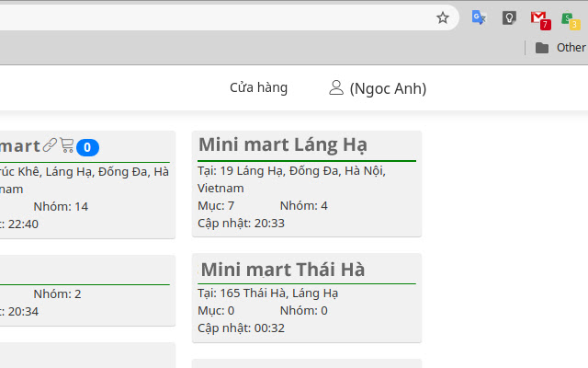Screen dimensions: 588x368
Task: Click the user profile icon
Action: [336, 88]
